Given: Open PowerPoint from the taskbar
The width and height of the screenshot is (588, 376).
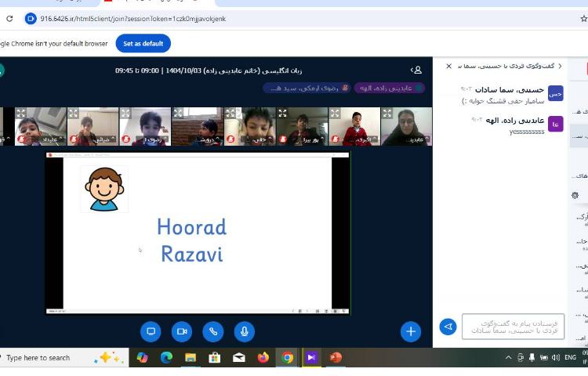Looking at the screenshot, I should pos(336,358).
